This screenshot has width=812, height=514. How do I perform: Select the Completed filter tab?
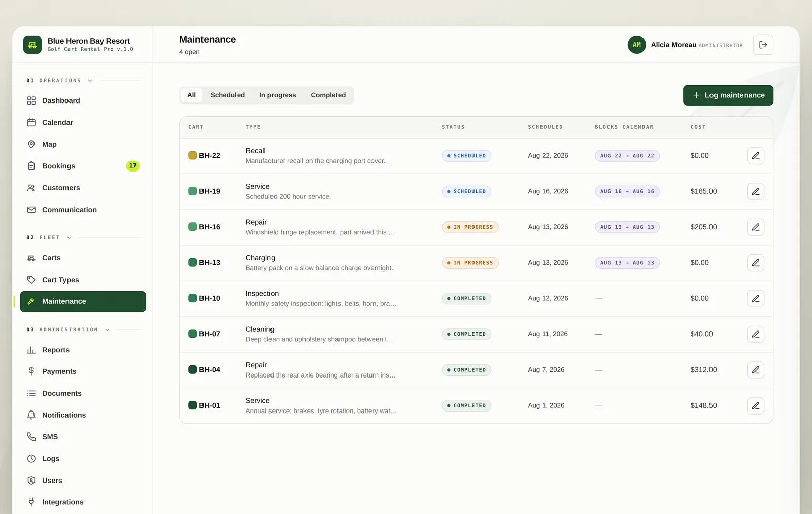(328, 95)
